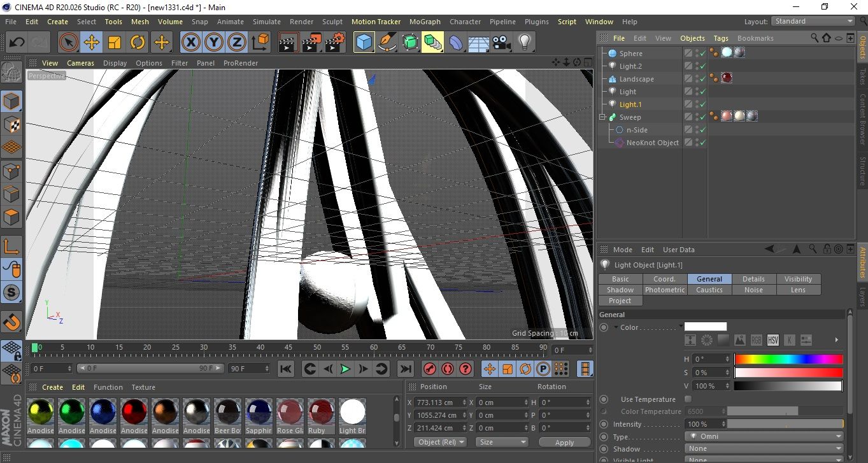Screen dimensions: 868x463
Task: Expand the Color options triangle
Action: click(616, 327)
